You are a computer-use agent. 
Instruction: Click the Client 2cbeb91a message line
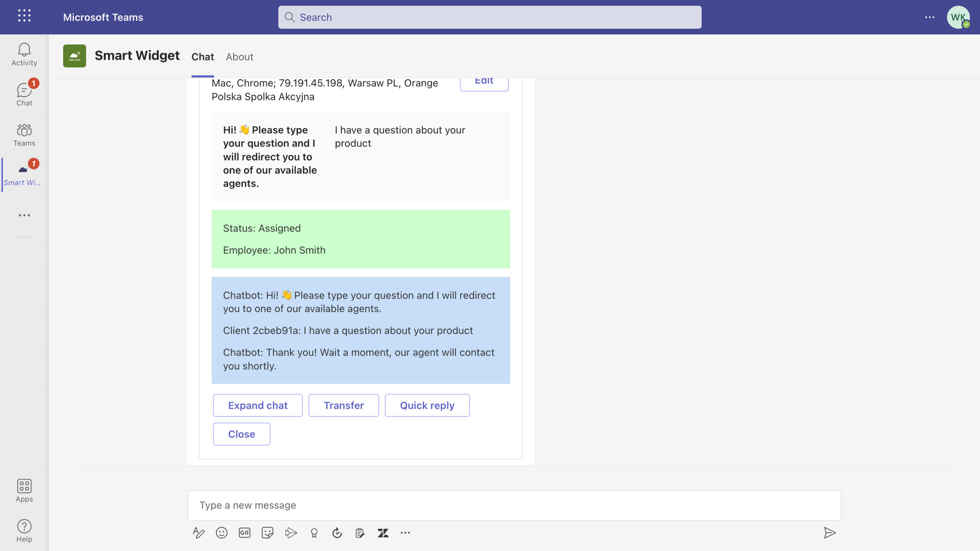(x=348, y=330)
